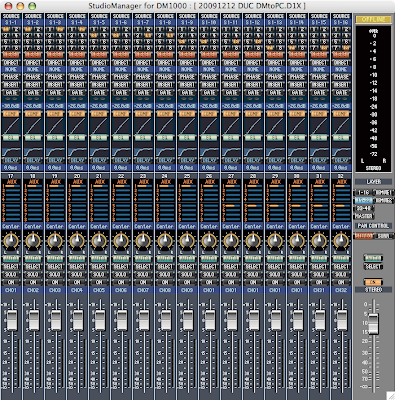
Task: Toggle COMP on channel 32
Action: tap(341, 114)
